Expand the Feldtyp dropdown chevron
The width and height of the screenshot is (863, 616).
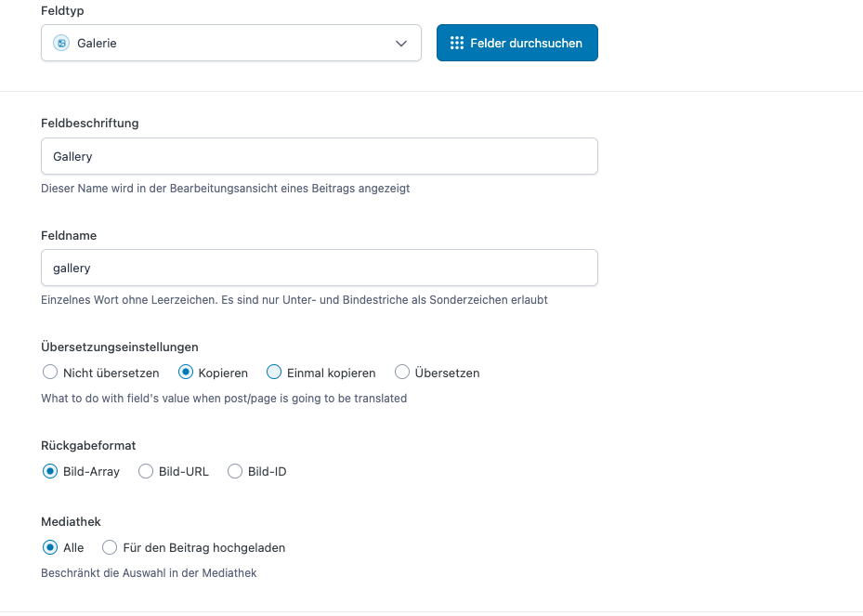click(x=401, y=44)
